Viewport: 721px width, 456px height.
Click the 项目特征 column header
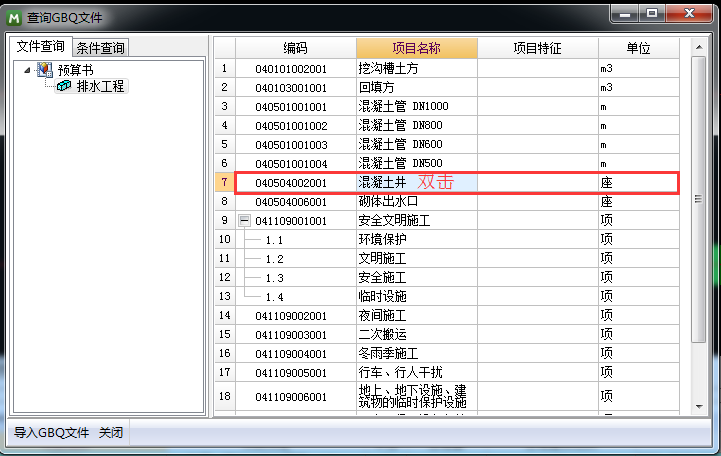pyautogui.click(x=537, y=48)
